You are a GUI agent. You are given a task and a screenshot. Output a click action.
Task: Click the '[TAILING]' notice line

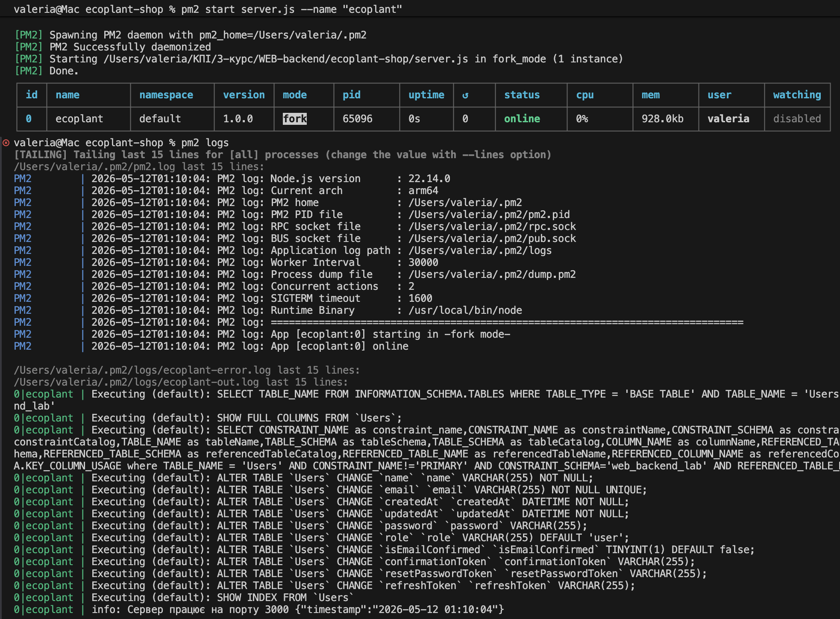(x=283, y=155)
